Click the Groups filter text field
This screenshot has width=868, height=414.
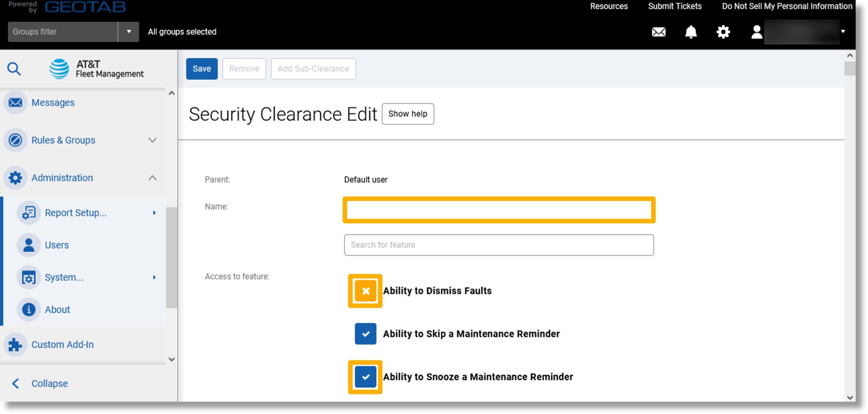[x=63, y=32]
